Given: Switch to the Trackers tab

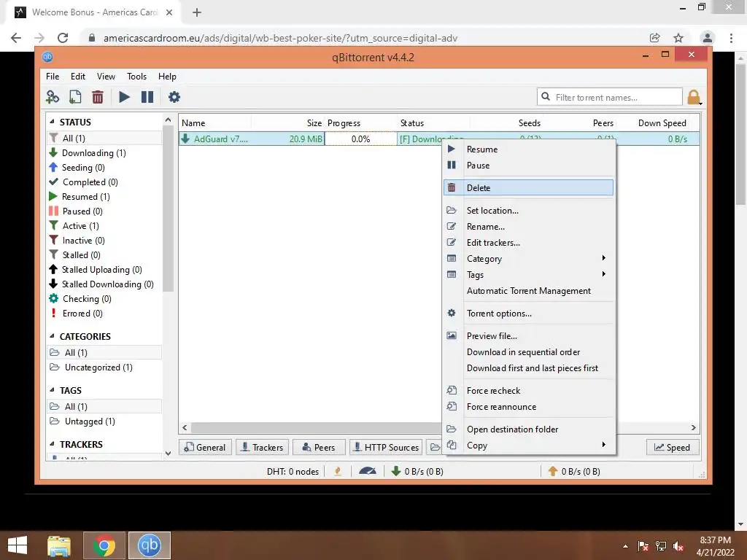Looking at the screenshot, I should [x=262, y=447].
